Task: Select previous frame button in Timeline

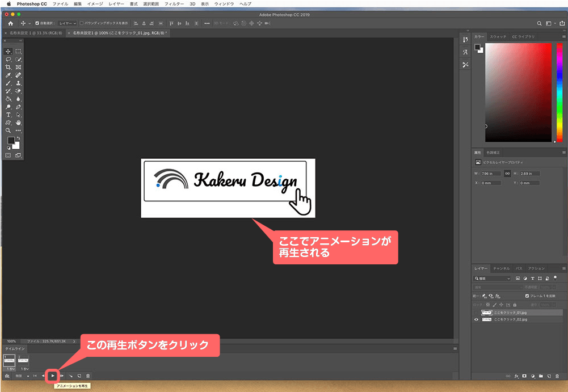Action: (x=43, y=376)
